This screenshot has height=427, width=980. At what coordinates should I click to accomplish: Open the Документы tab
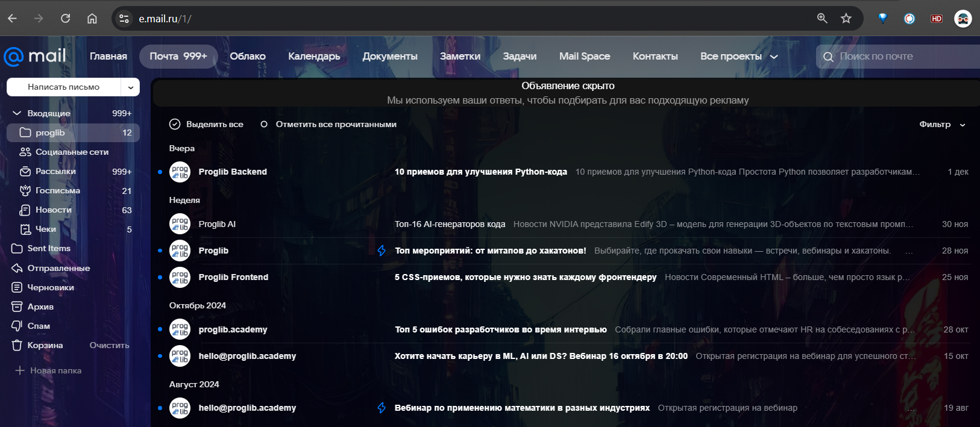[390, 56]
